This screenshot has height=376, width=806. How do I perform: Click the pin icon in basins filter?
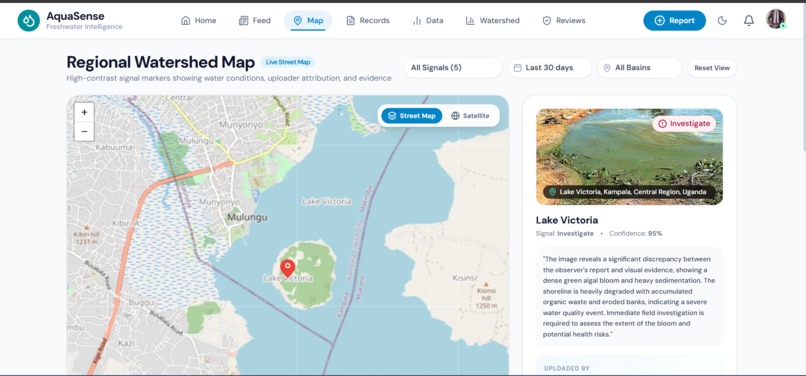pos(607,68)
